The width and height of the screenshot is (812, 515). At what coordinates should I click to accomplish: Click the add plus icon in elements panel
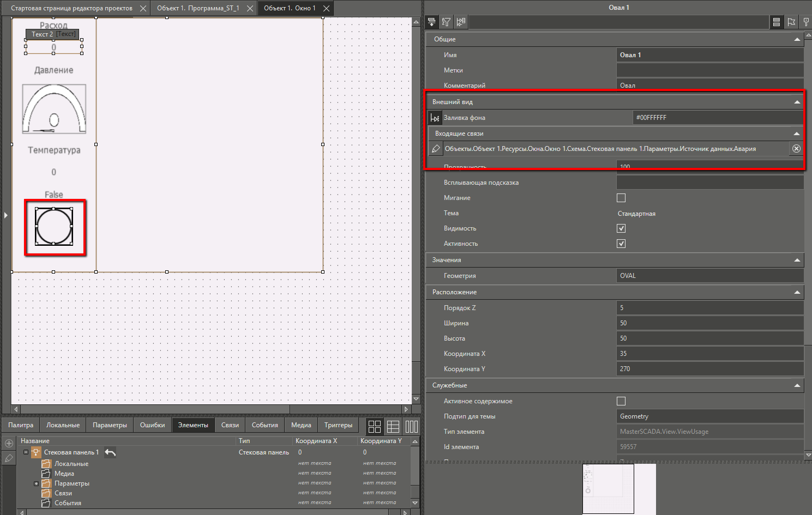[9, 443]
